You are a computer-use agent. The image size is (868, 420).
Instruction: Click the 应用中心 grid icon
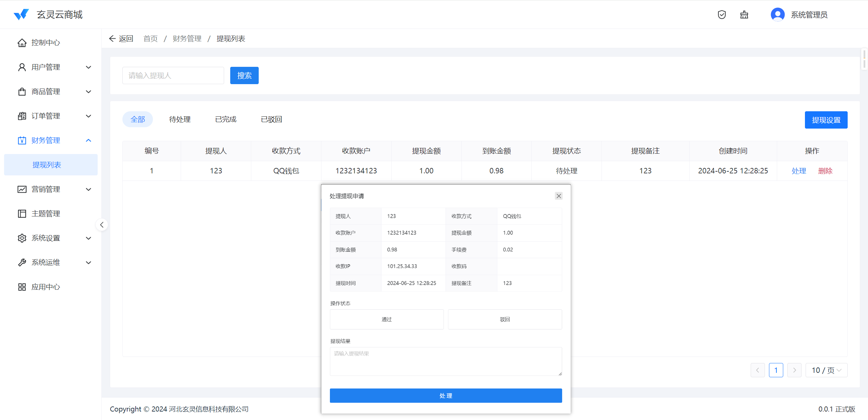pyautogui.click(x=22, y=287)
